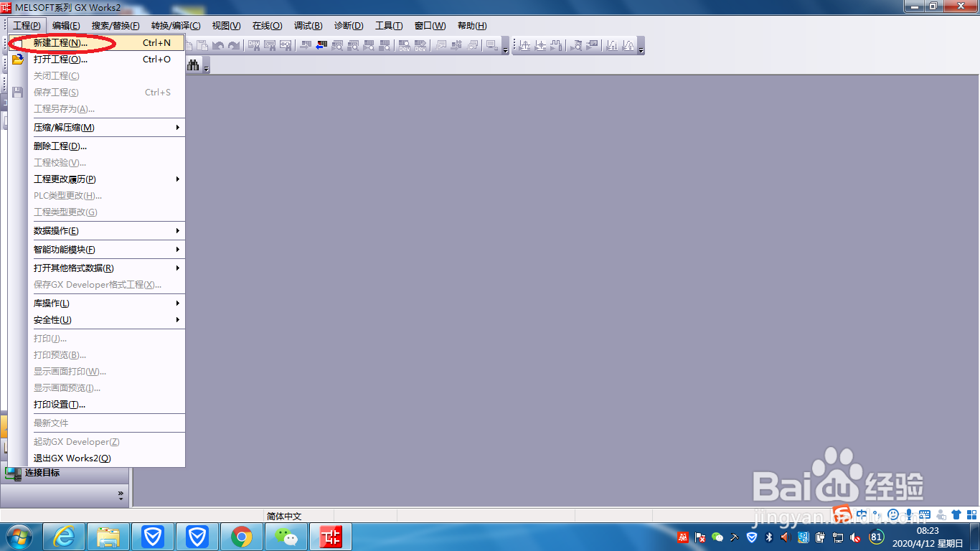Image resolution: width=980 pixels, height=551 pixels.
Task: Expand the 安全性 submenu
Action: (107, 319)
